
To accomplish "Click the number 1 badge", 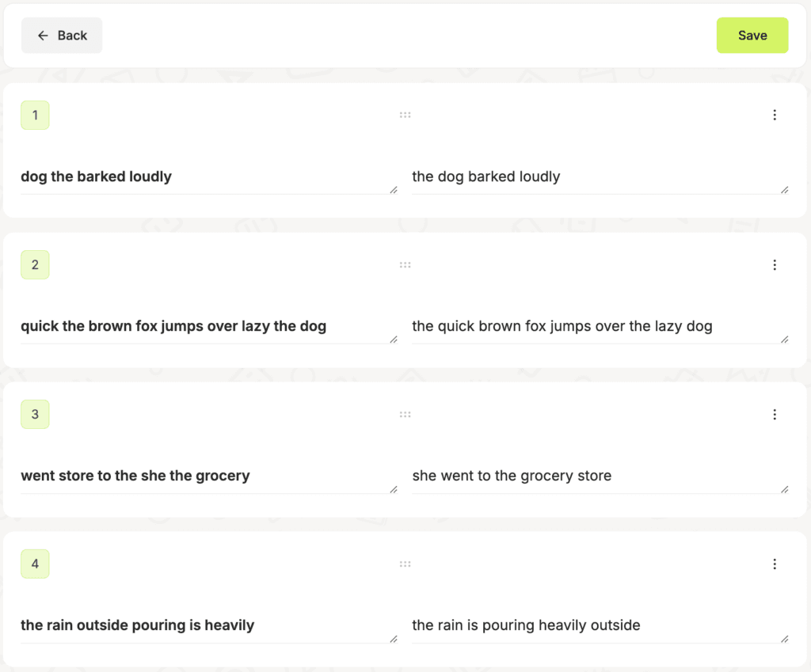I will (35, 115).
